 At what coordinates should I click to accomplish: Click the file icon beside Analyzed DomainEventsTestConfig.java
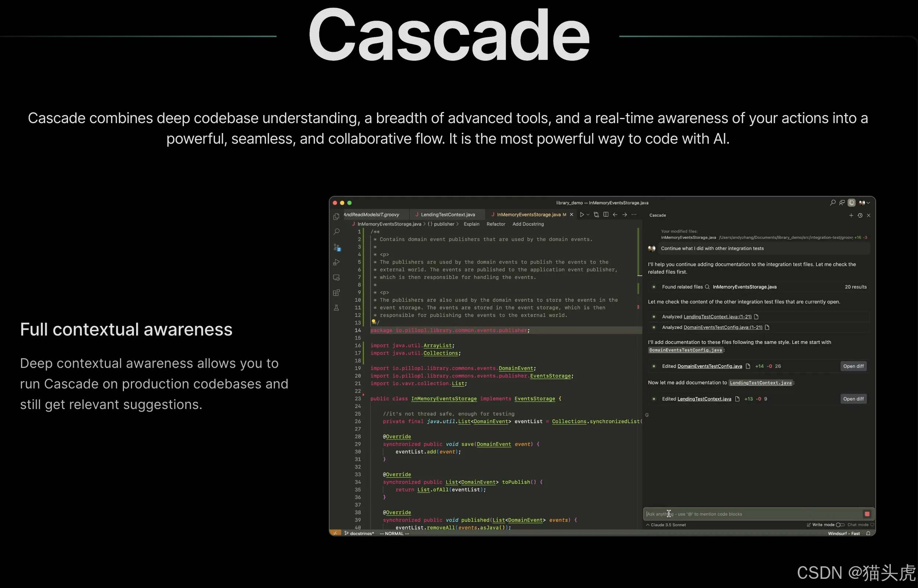pos(767,327)
